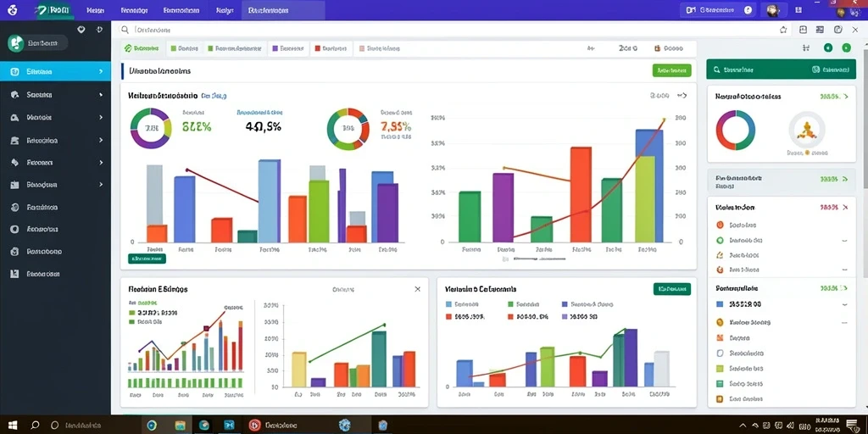Click the blue legend swatch in the bottom-right chart
The image size is (868, 434).
click(449, 304)
